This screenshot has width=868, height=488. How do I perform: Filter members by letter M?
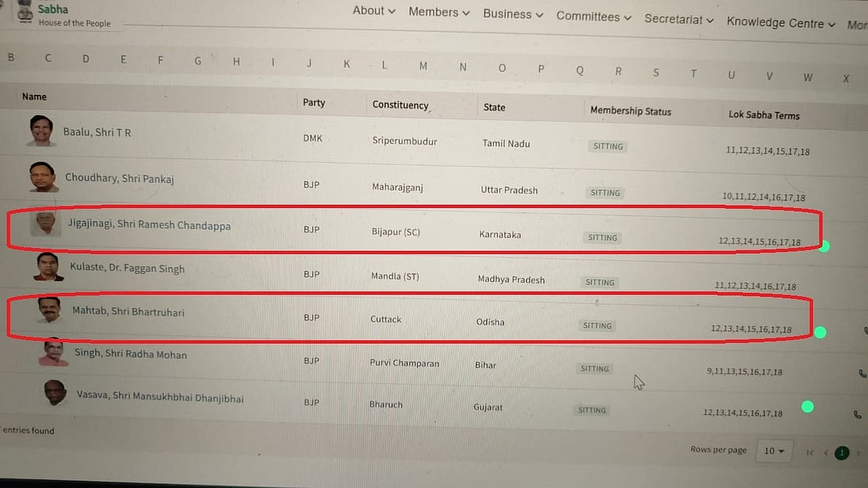coord(423,66)
